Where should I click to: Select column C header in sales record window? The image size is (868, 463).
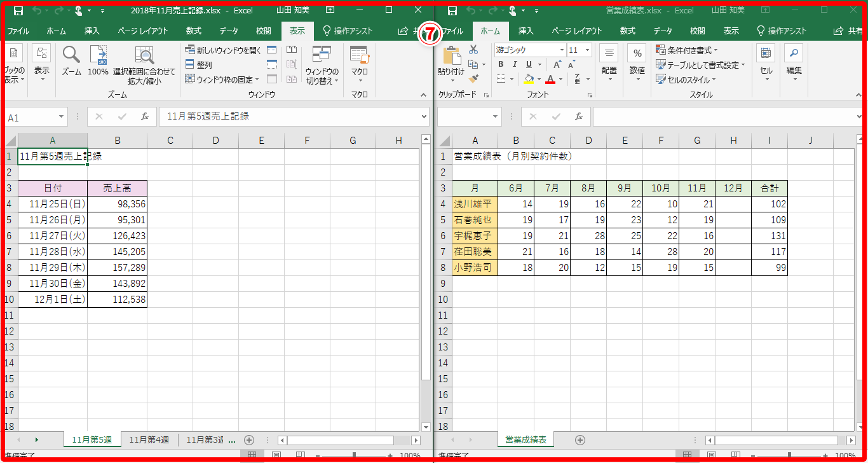[x=170, y=141]
